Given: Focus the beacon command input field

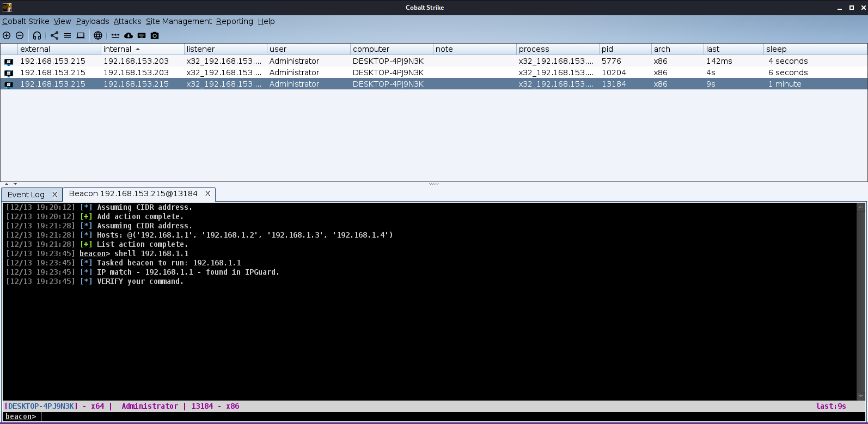Looking at the screenshot, I should (452, 417).
